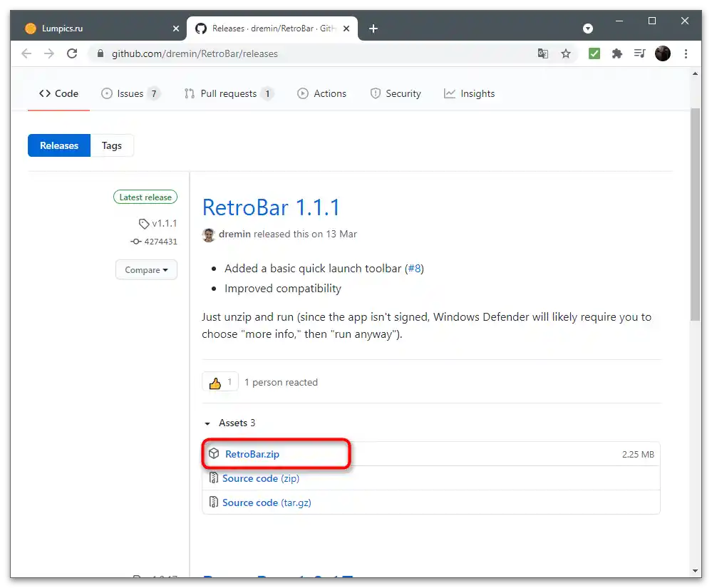Click the file icon beside Source code (tar.gz)
Screen dimensions: 712x588
point(213,502)
